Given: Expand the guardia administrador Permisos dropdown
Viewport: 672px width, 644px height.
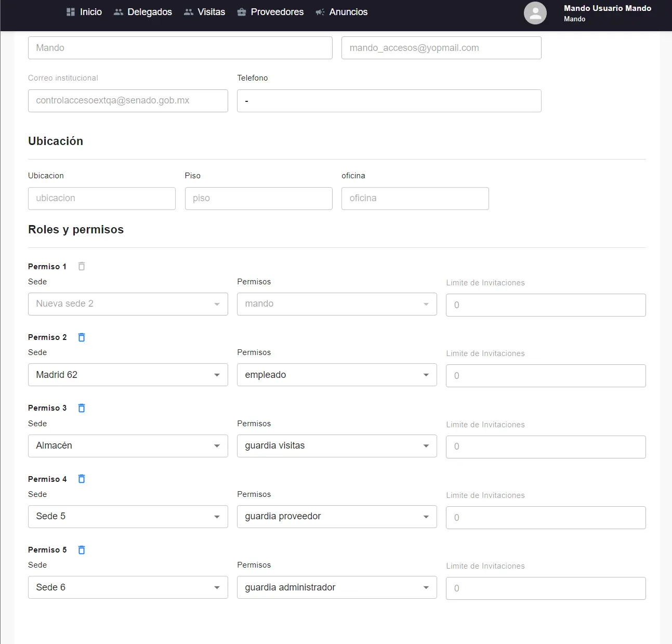Looking at the screenshot, I should tap(337, 587).
